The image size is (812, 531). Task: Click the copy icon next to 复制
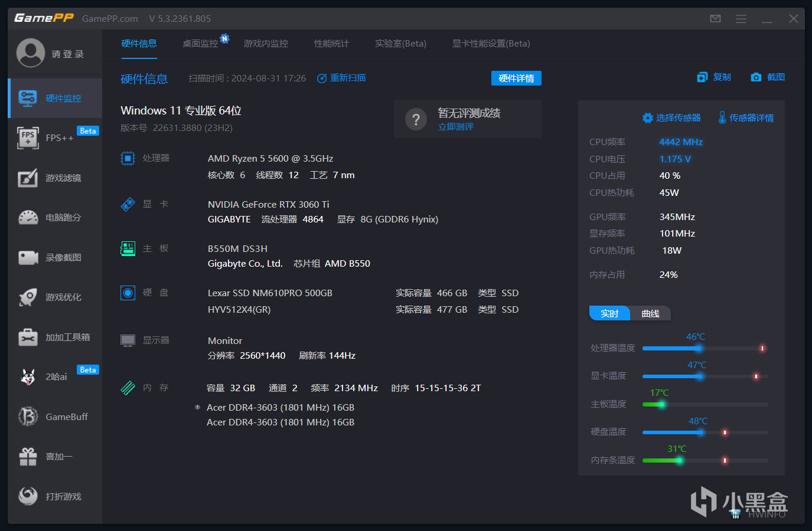click(702, 77)
